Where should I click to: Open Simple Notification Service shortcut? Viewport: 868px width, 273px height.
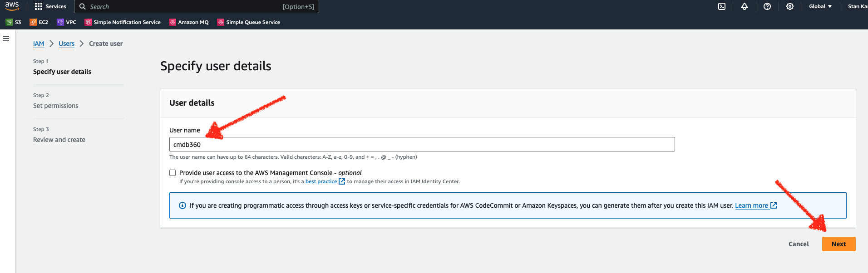click(x=123, y=22)
